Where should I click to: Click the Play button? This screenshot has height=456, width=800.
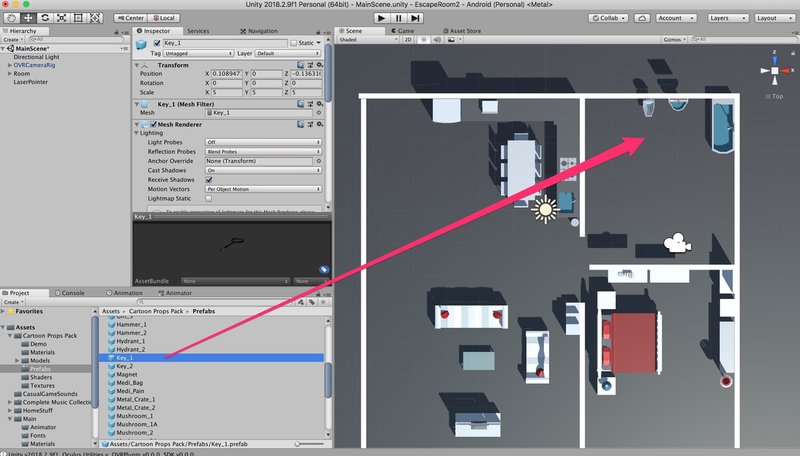pyautogui.click(x=381, y=18)
